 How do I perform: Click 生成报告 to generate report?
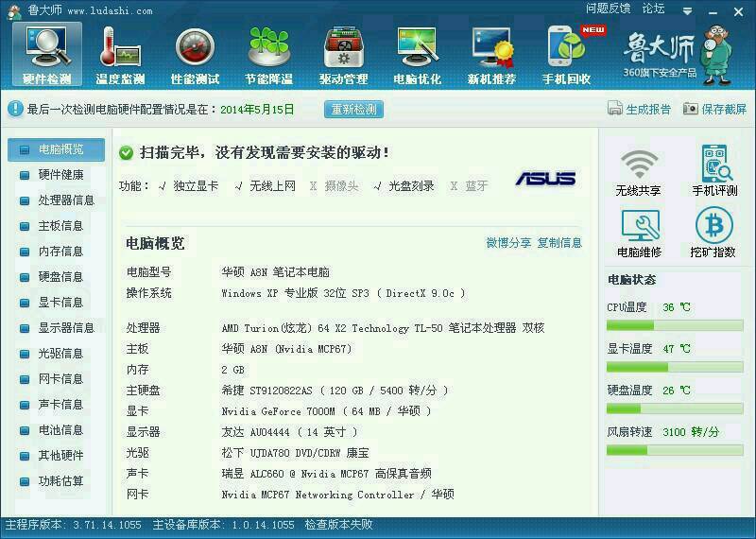coord(640,110)
